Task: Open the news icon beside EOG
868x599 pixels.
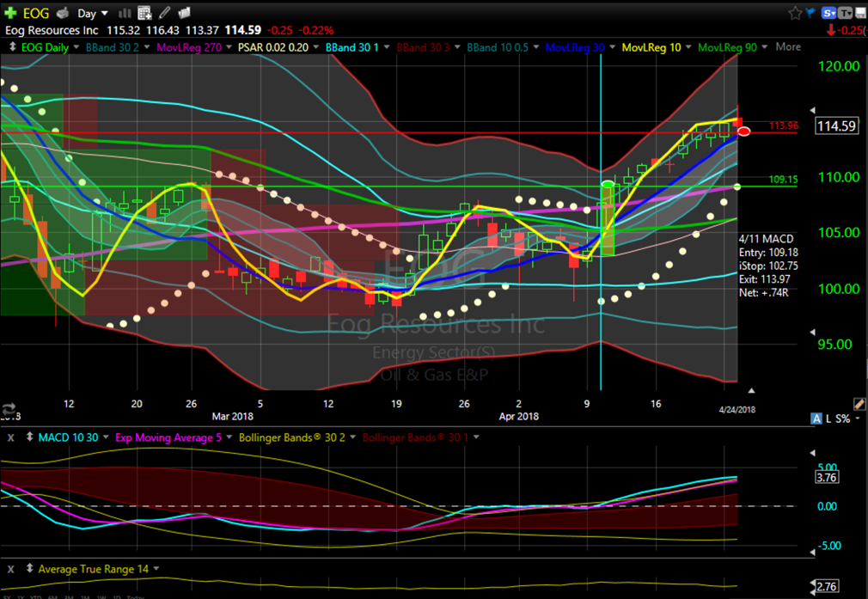Action: pyautogui.click(x=64, y=13)
